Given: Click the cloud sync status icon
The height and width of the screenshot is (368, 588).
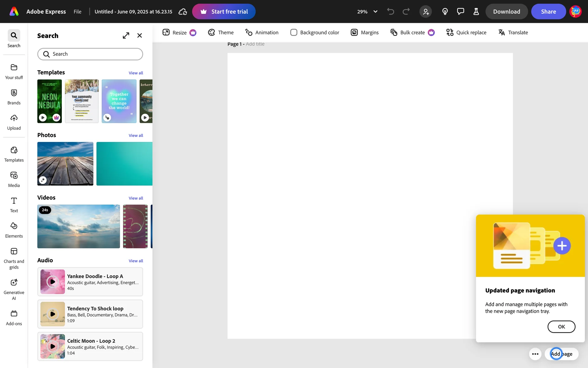Looking at the screenshot, I should coord(183,12).
